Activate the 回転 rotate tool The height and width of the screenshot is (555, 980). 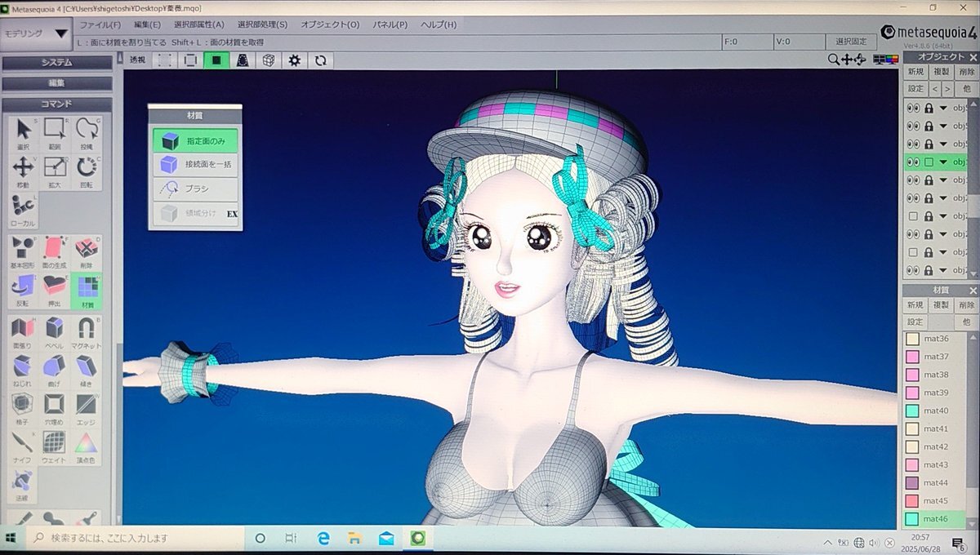coord(87,171)
